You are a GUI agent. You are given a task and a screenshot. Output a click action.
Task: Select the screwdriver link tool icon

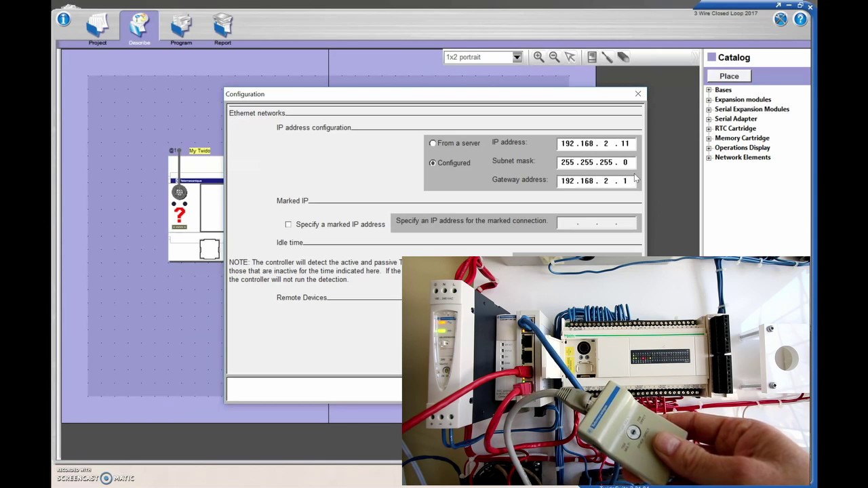click(608, 57)
